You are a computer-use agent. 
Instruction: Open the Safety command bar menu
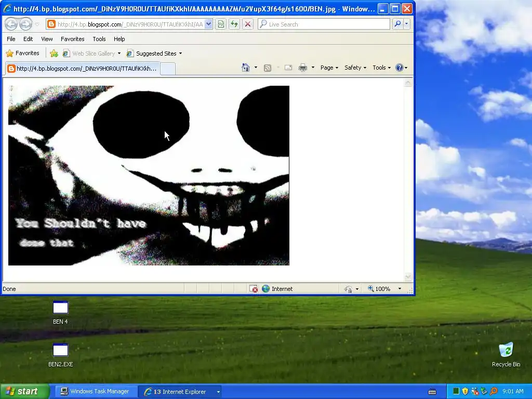pos(355,68)
